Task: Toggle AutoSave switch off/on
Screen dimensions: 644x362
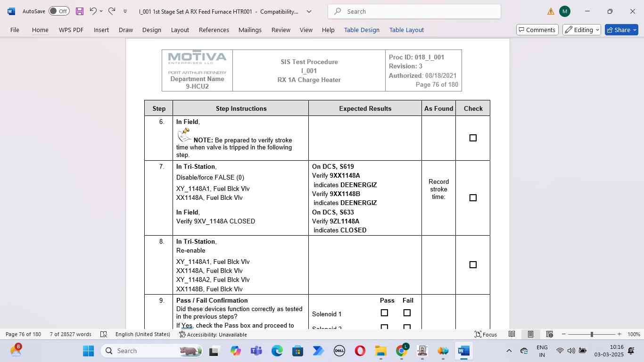Action: coord(59,11)
